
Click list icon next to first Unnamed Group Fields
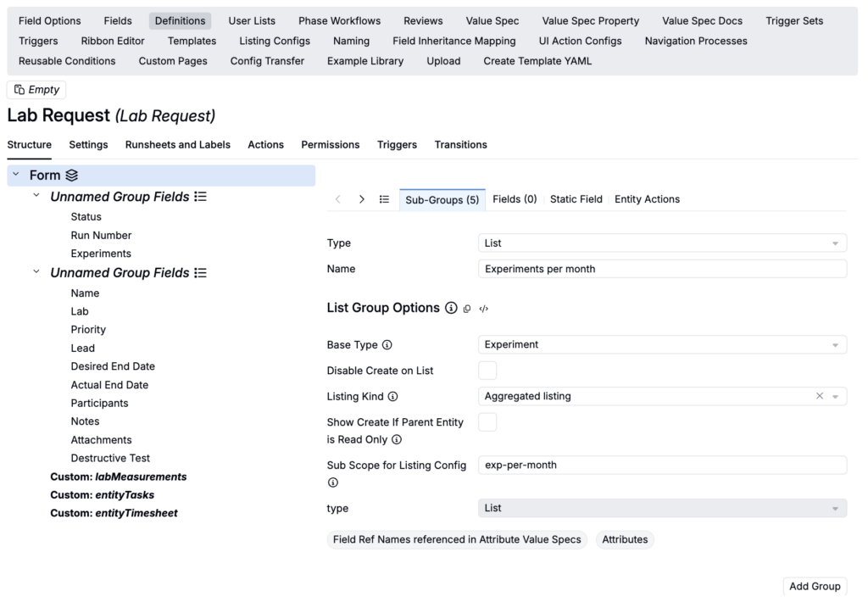point(200,197)
